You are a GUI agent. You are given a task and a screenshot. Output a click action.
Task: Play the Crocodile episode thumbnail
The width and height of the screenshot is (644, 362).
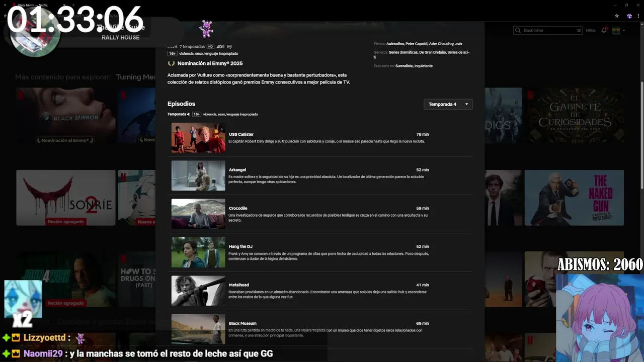pos(198,214)
